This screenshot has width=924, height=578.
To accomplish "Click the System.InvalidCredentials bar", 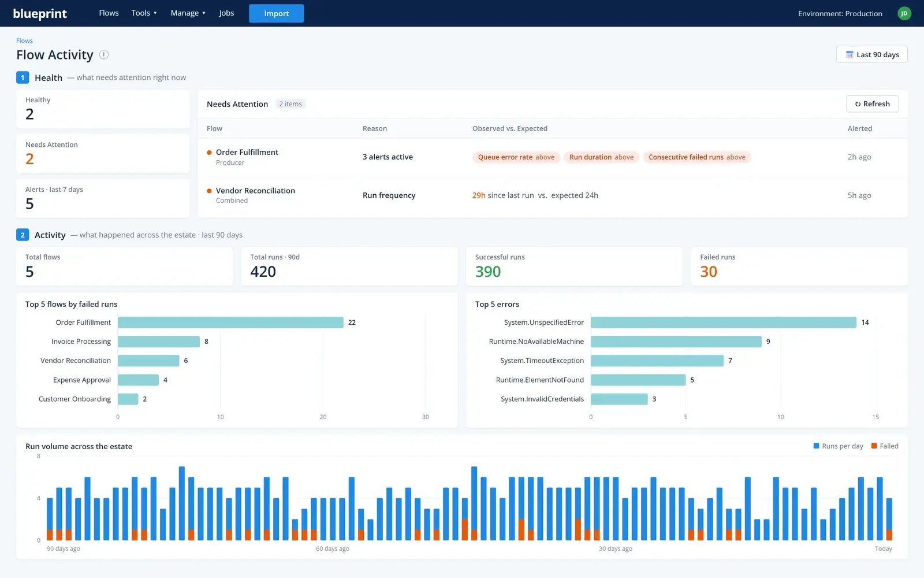I will (619, 399).
